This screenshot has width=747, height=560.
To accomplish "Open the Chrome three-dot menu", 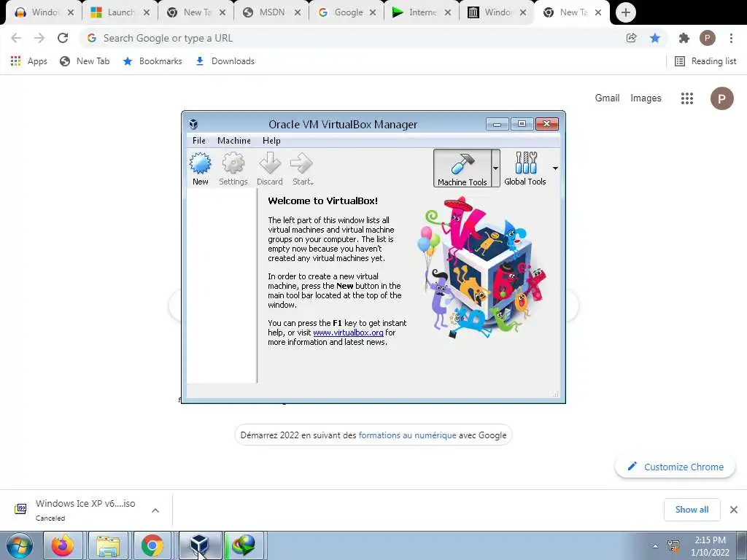I will click(731, 38).
